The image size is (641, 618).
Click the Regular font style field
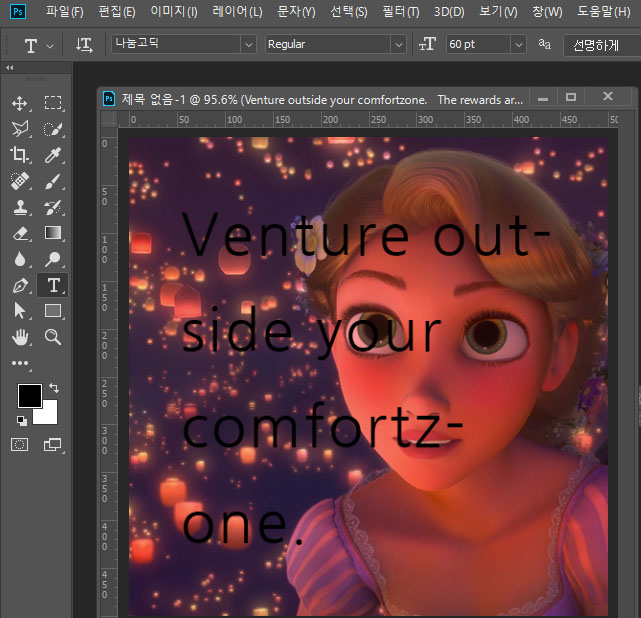328,45
